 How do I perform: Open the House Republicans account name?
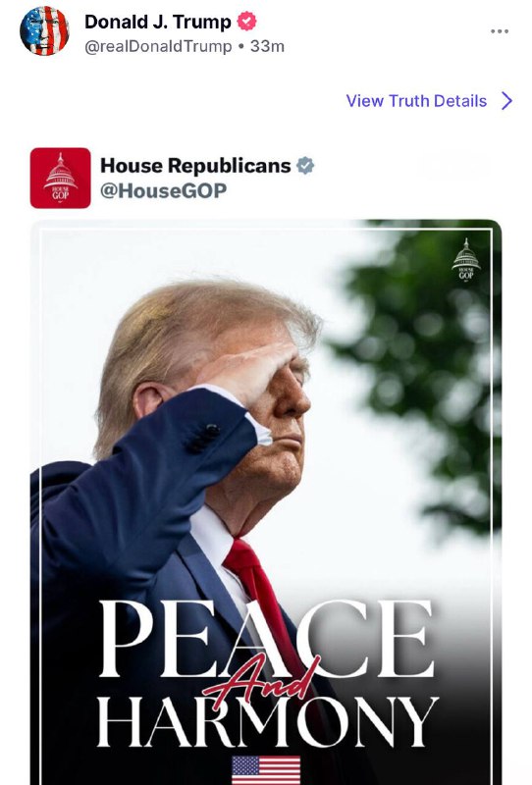tap(195, 165)
